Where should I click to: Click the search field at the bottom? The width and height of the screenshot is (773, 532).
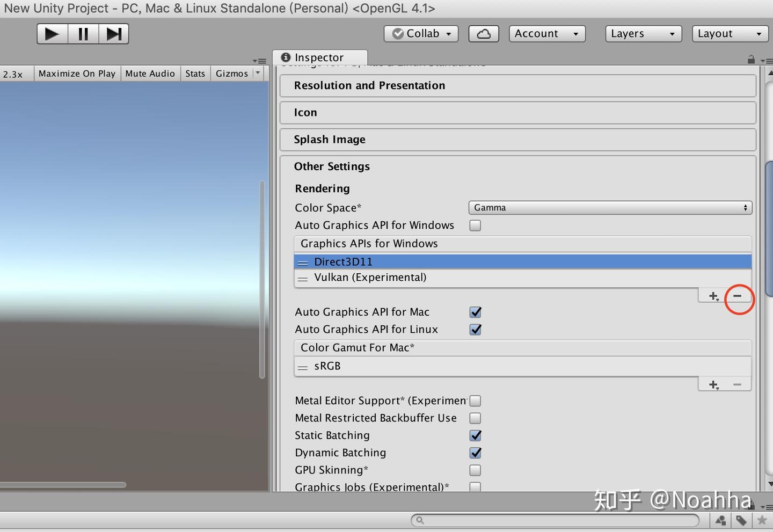click(553, 520)
